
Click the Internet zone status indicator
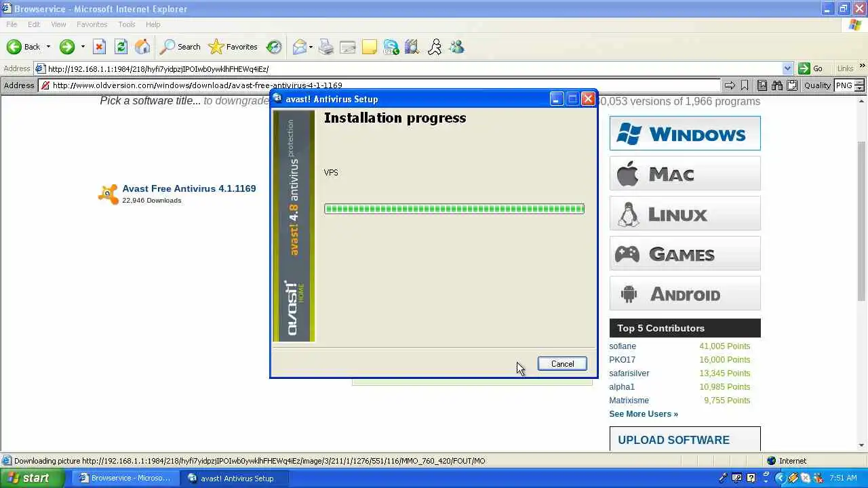[x=787, y=461]
